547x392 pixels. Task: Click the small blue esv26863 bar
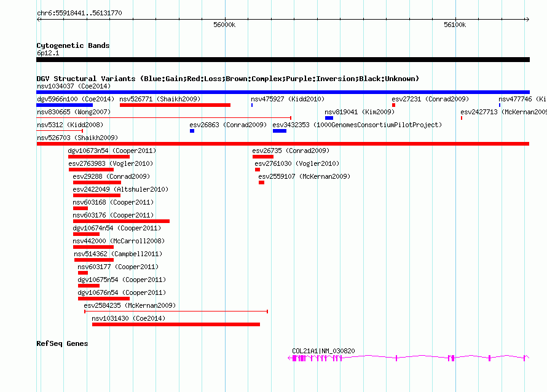point(192,131)
